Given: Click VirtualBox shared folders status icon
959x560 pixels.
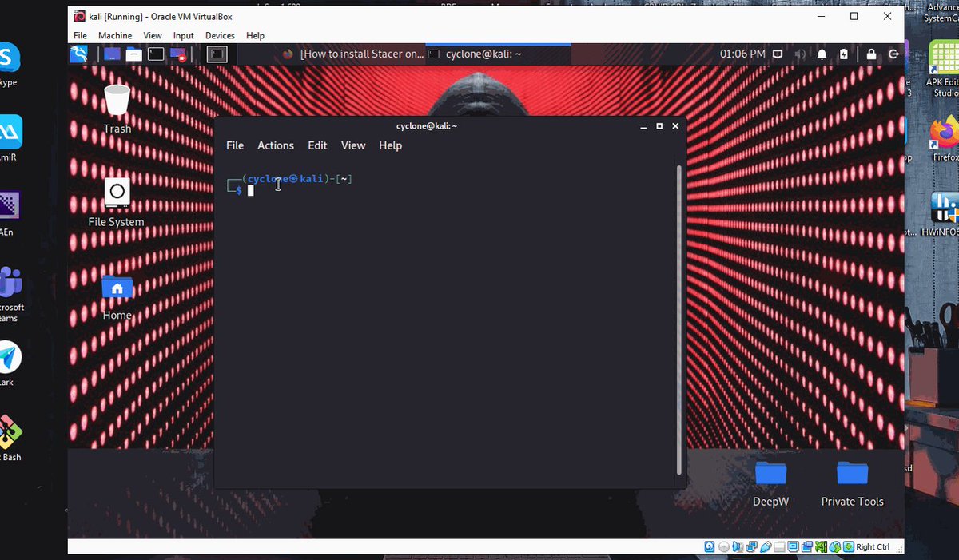Looking at the screenshot, I should (x=779, y=546).
